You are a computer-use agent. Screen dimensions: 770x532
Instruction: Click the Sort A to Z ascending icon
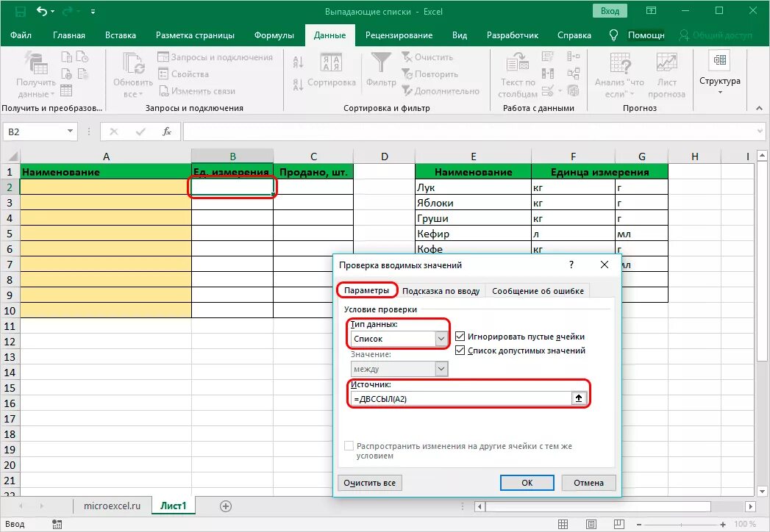[298, 62]
